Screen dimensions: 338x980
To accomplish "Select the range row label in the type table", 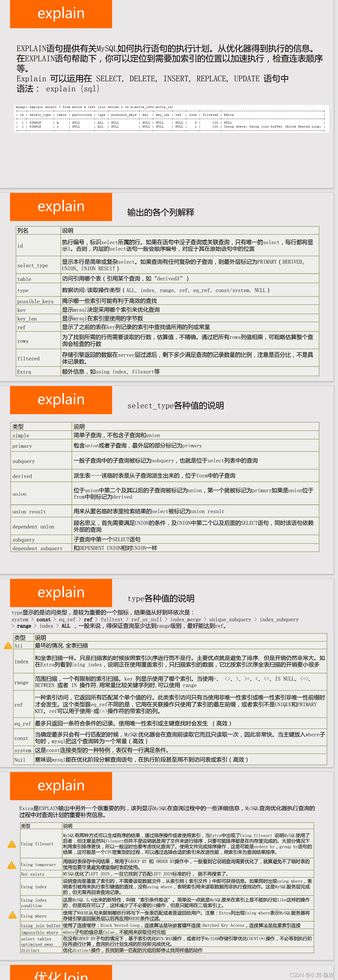I will point(24,682).
